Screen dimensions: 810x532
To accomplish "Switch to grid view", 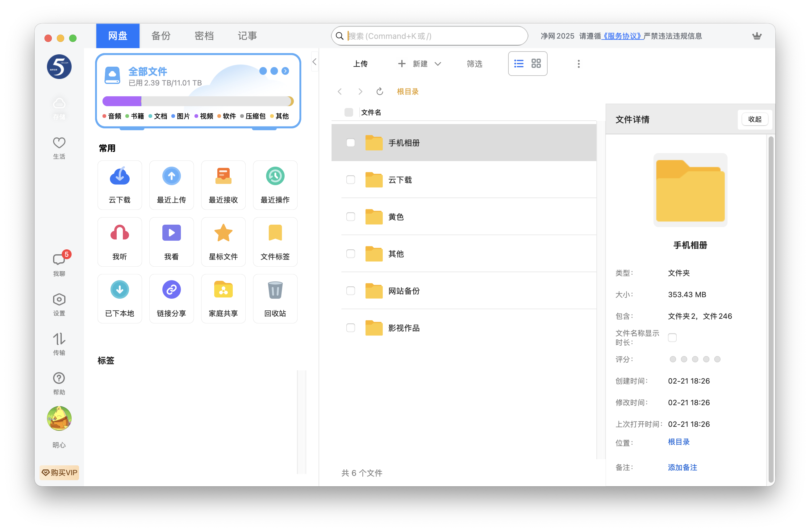I will point(537,63).
